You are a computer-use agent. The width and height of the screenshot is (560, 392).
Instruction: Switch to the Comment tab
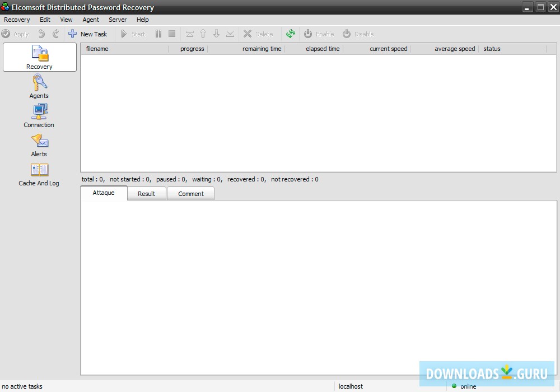[191, 194]
